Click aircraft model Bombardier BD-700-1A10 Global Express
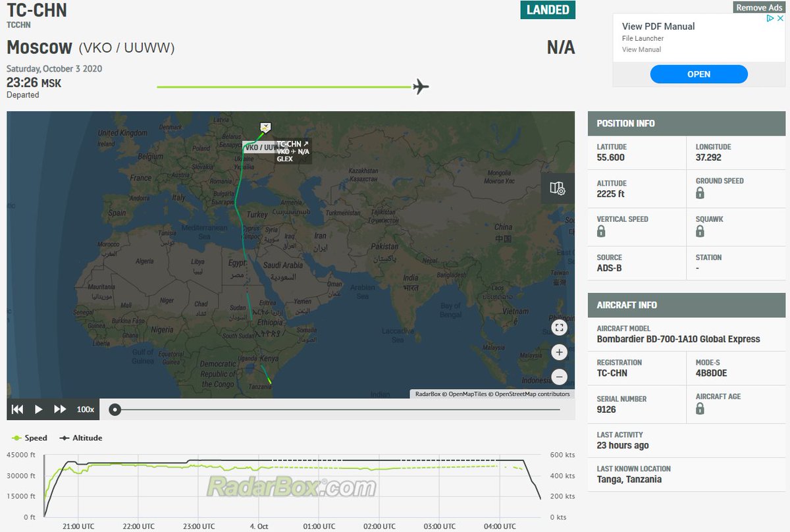 (x=678, y=339)
